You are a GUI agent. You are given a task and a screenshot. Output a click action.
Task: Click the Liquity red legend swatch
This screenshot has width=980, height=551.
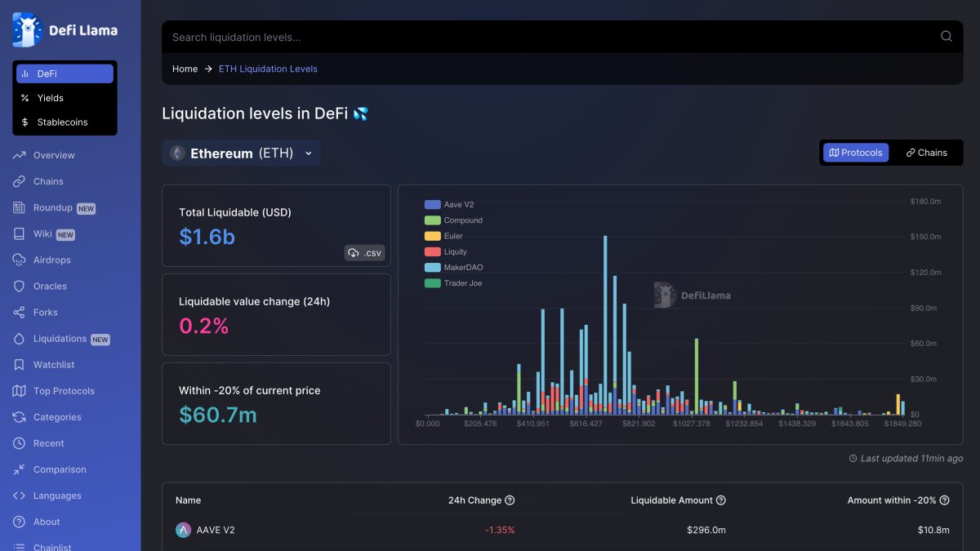coord(432,251)
